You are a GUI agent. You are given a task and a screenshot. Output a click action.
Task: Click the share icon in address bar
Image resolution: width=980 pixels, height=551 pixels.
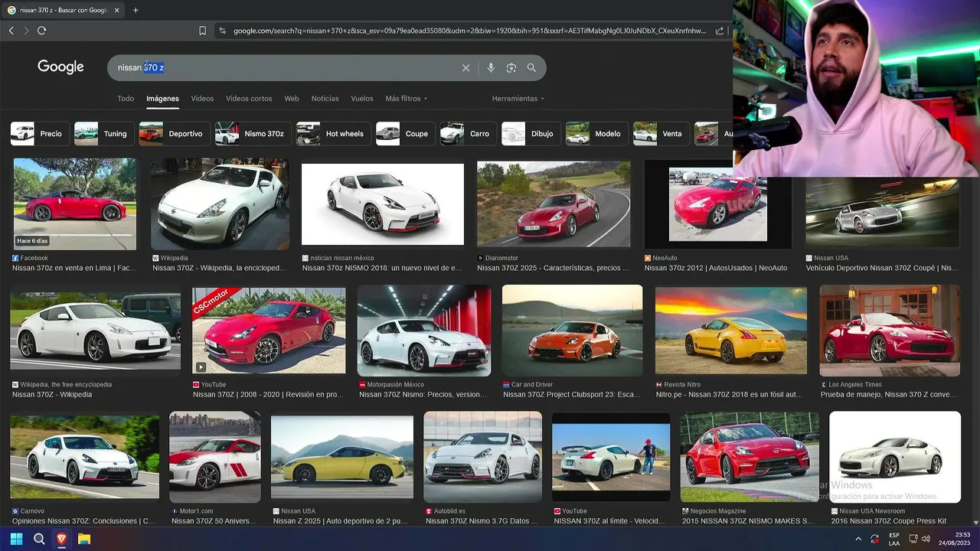pos(720,31)
